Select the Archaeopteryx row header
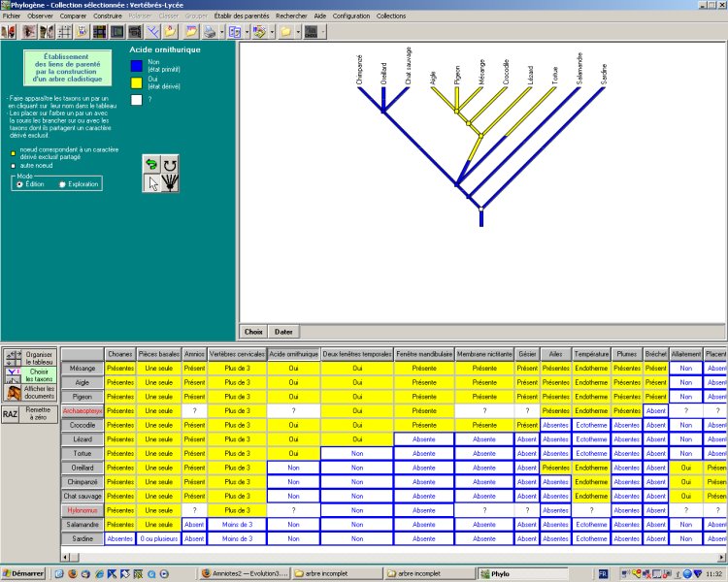 [x=81, y=411]
